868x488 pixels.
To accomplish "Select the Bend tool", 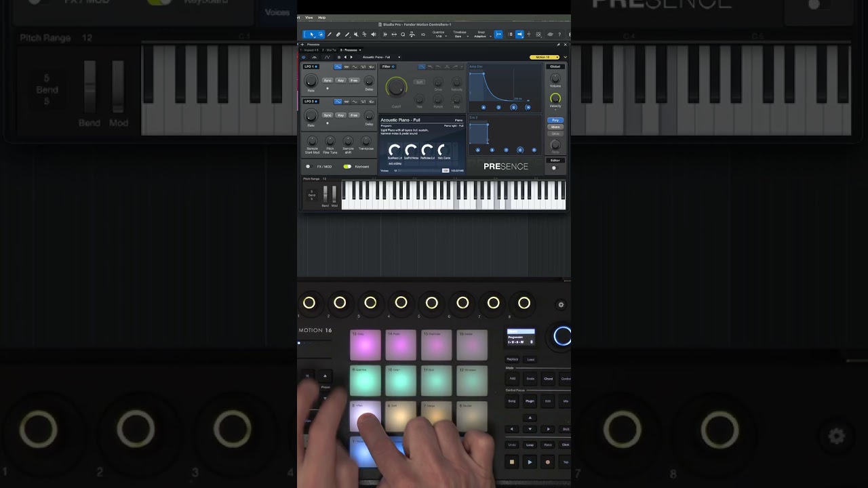I will [365, 34].
